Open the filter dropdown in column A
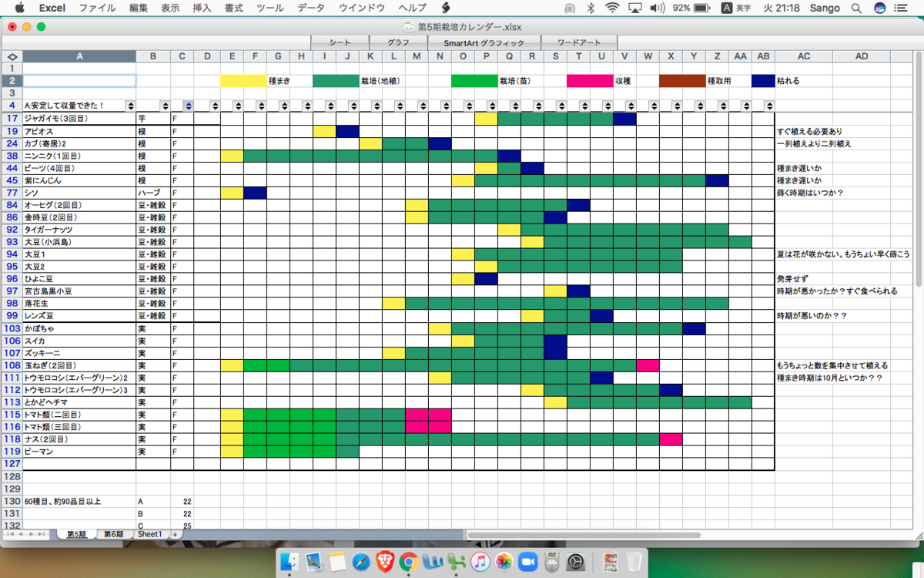This screenshot has width=924, height=578. (x=130, y=106)
